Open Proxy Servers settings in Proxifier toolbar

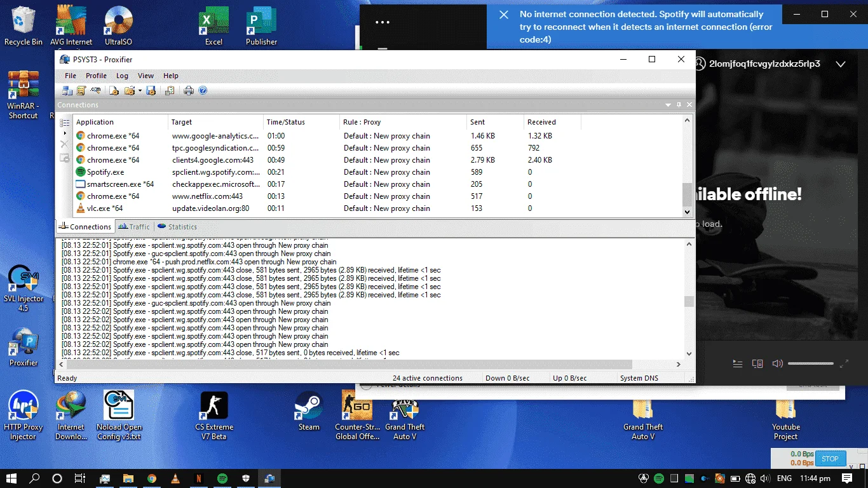(67, 91)
